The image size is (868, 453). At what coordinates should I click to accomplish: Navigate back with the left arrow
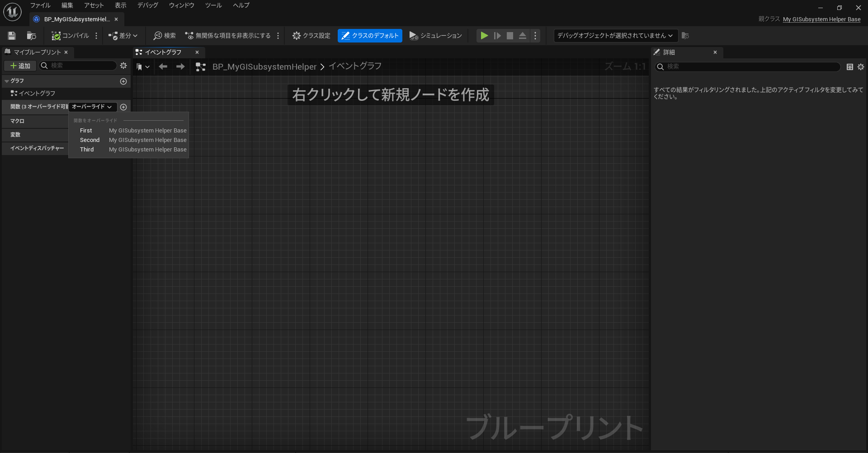click(x=163, y=67)
